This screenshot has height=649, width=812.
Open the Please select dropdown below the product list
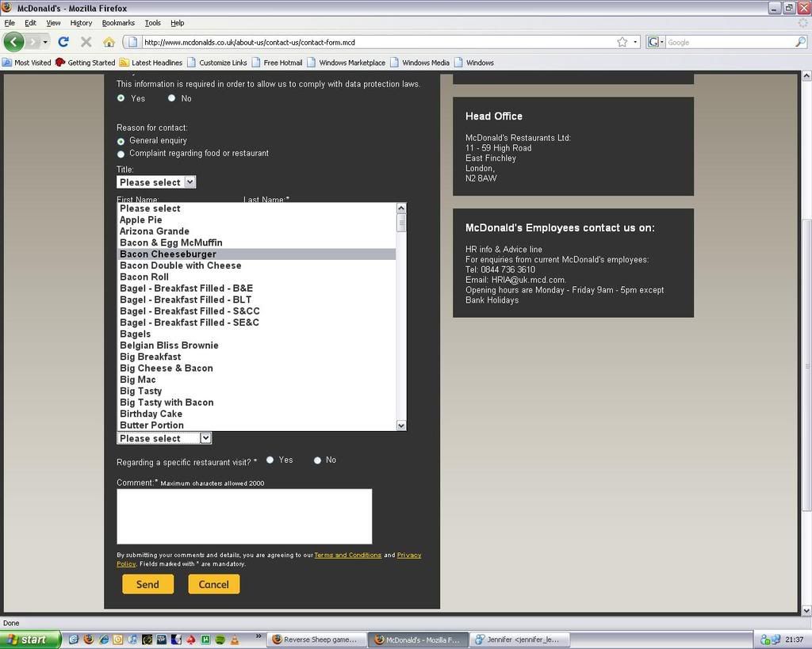click(x=164, y=438)
